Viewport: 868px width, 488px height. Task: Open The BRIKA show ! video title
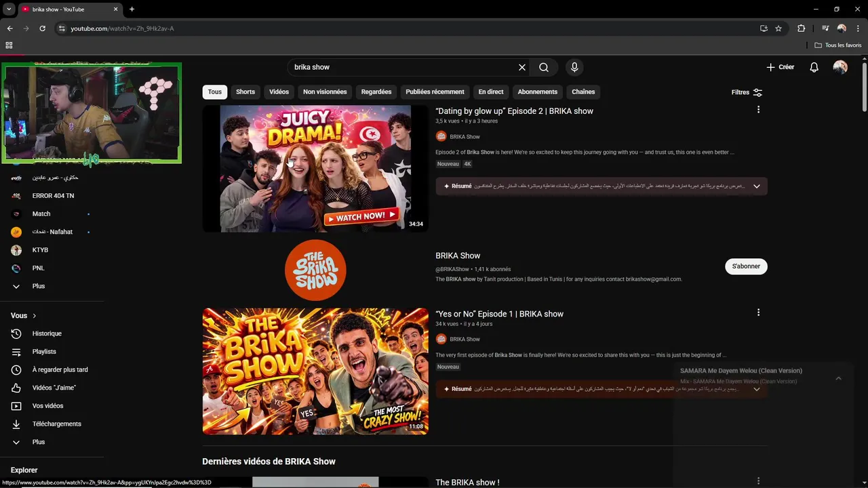pyautogui.click(x=467, y=483)
